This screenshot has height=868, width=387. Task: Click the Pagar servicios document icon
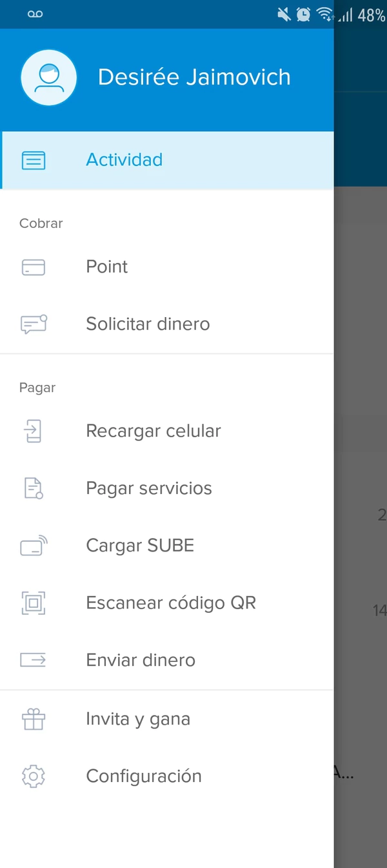[34, 488]
